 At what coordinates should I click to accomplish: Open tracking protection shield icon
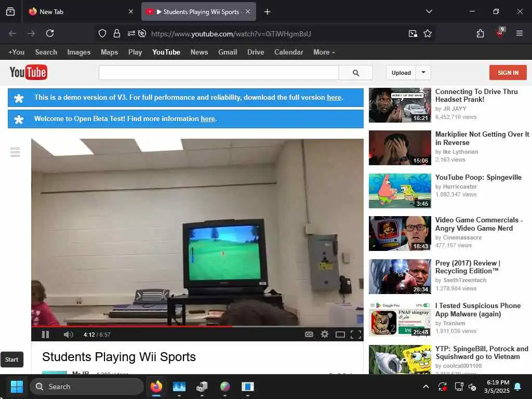[102, 33]
